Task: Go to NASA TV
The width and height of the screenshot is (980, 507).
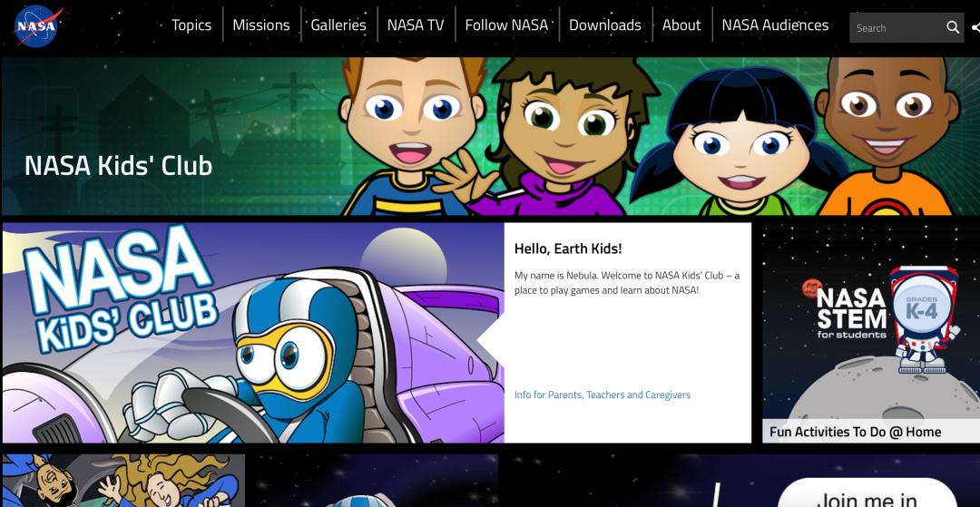Action: (416, 25)
